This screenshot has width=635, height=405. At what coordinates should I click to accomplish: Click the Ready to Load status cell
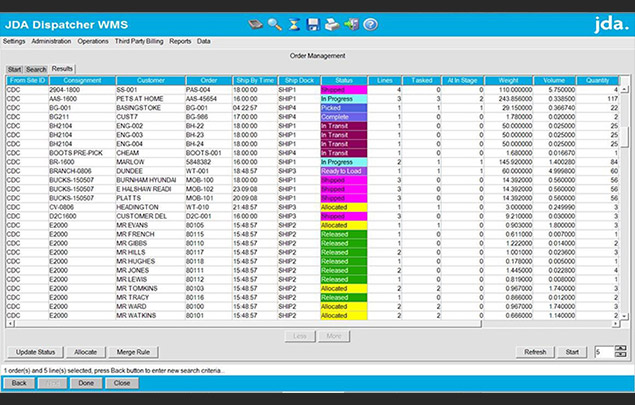[x=344, y=171]
